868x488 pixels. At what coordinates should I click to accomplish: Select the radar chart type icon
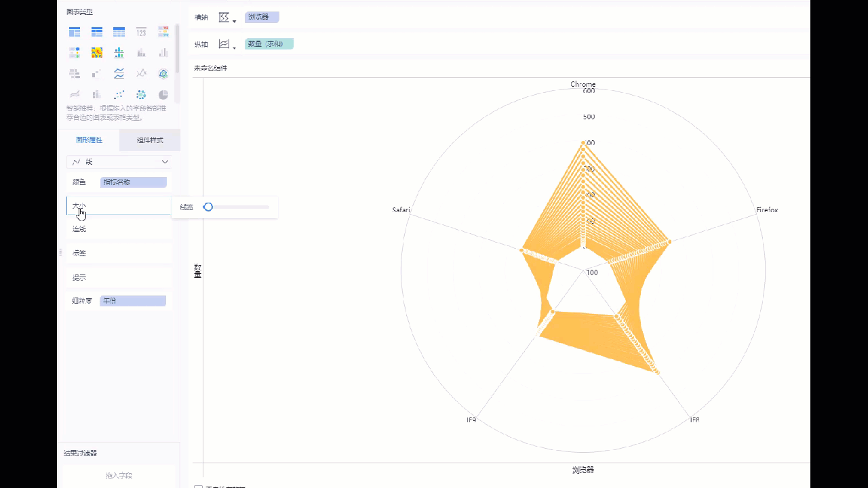(163, 74)
